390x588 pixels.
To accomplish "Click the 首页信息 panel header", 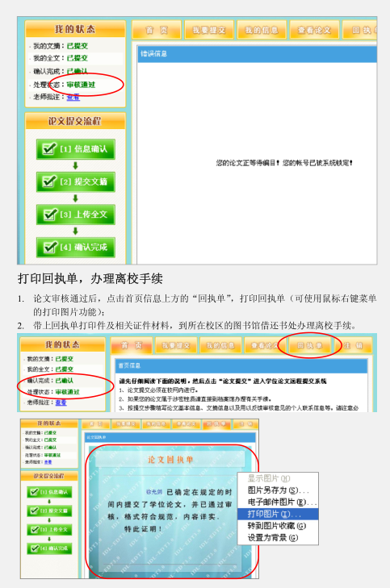I will 241,365.
